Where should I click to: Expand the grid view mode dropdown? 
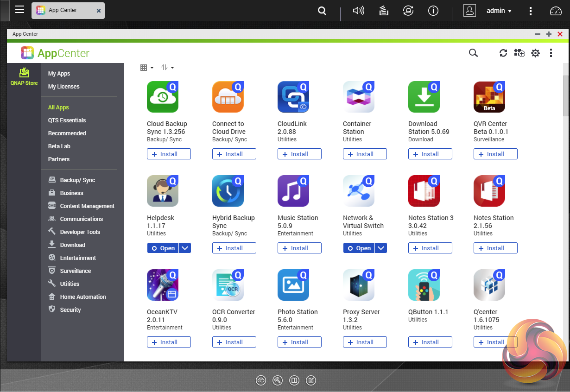[147, 68]
